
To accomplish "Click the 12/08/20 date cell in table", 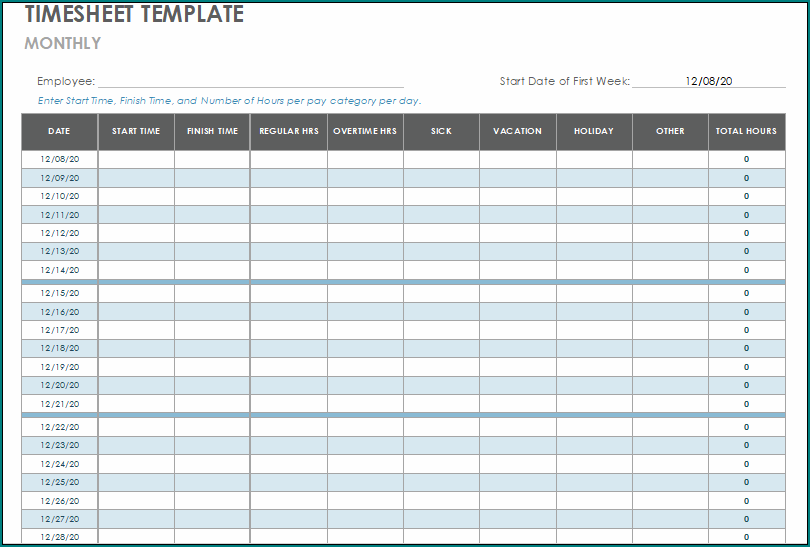I will 59,160.
